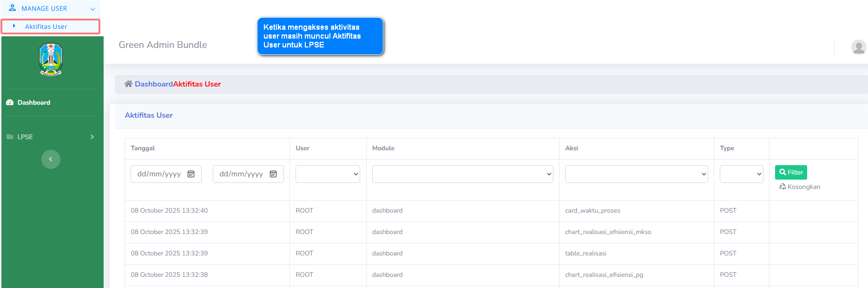The height and width of the screenshot is (288, 868).
Task: Collapse sidebar with round arrow toggle
Action: tap(51, 159)
